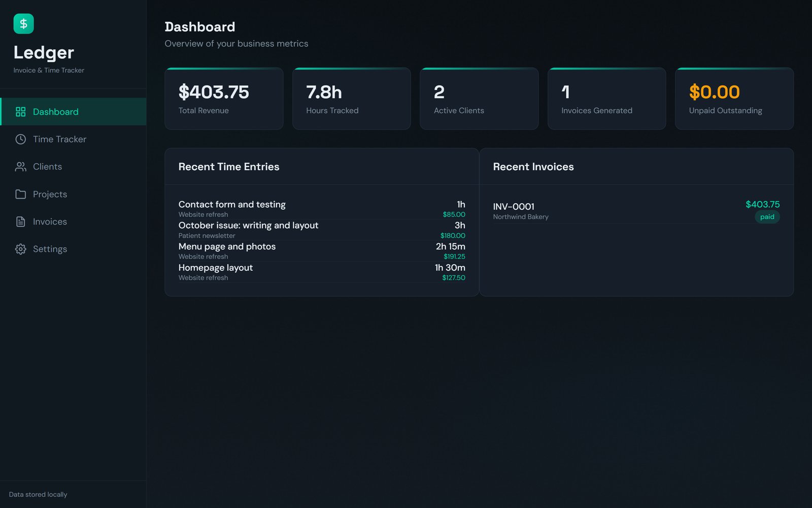Select the Invoices Generated card
Screen dimensions: 812x508
click(606, 99)
